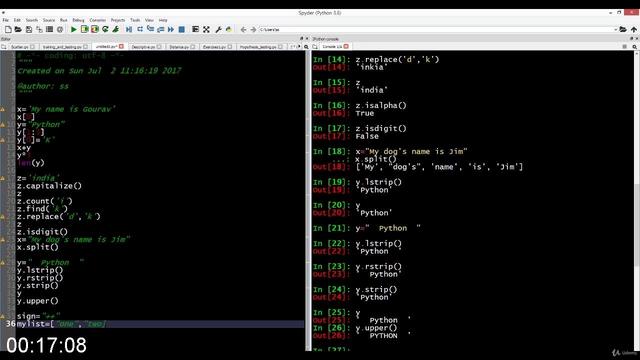Open the Projects menu
Viewport: 640px width, 360px height.
[x=118, y=20]
